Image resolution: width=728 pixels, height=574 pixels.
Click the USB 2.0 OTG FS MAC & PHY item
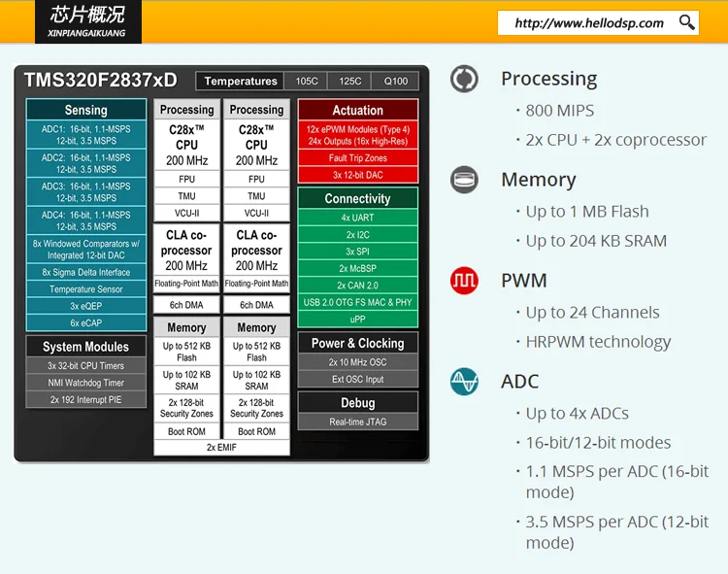click(x=357, y=302)
